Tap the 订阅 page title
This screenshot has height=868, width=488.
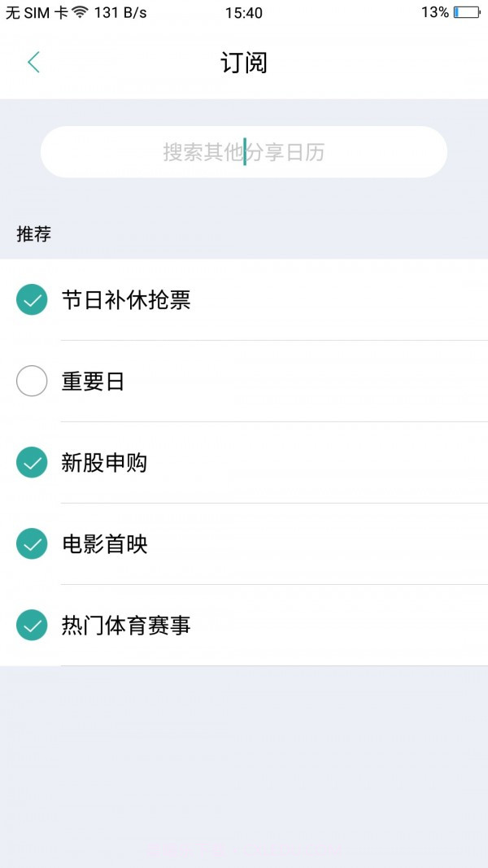244,63
